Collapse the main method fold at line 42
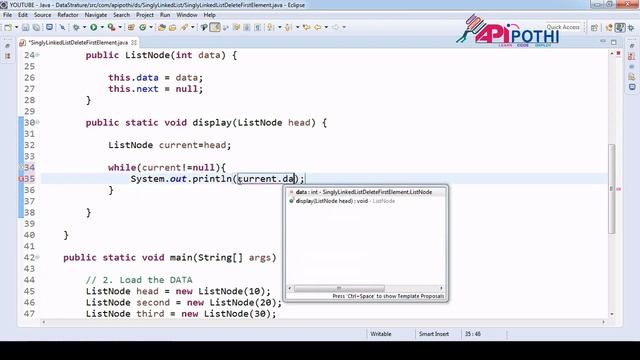Viewport: 640px width, 360px height. pos(38,257)
